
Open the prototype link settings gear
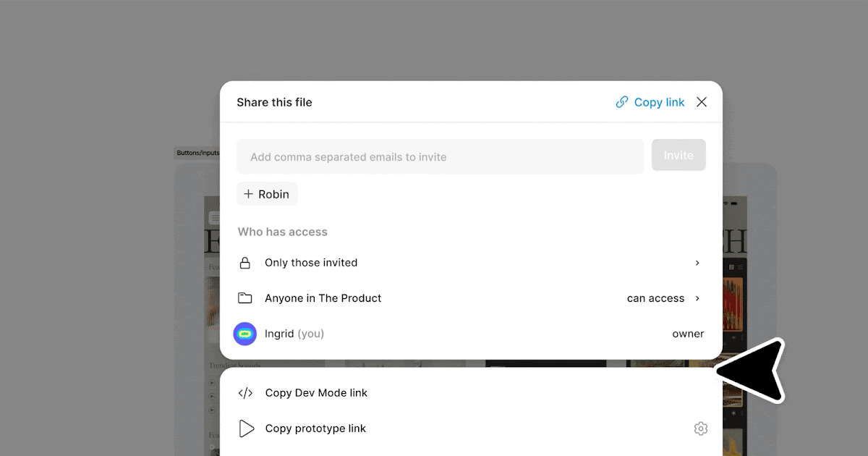point(700,428)
